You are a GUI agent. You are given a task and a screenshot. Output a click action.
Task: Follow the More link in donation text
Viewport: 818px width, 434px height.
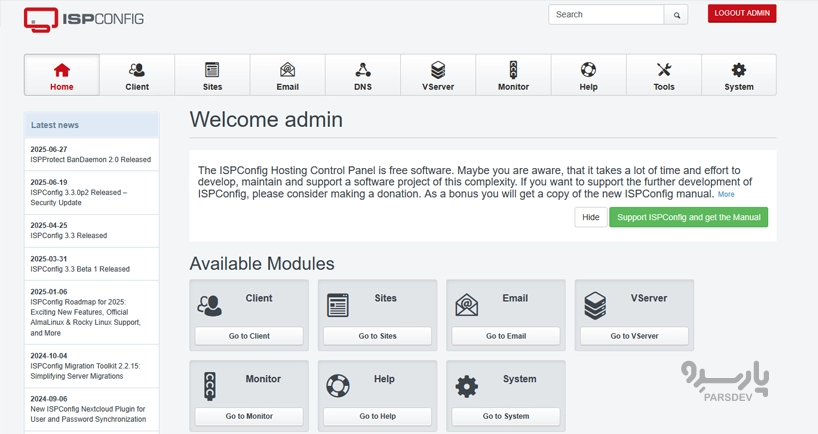point(726,195)
